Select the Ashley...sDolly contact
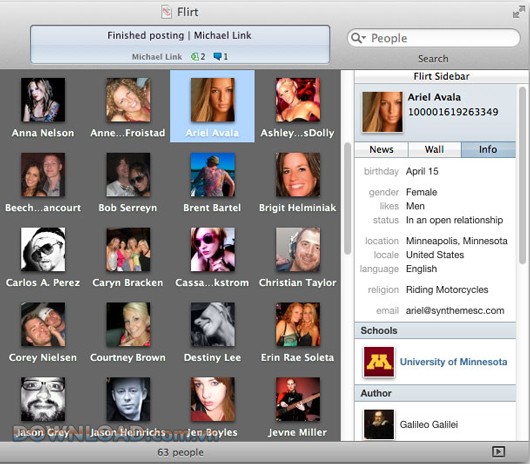Screen dimensions: 530x464 (298, 100)
